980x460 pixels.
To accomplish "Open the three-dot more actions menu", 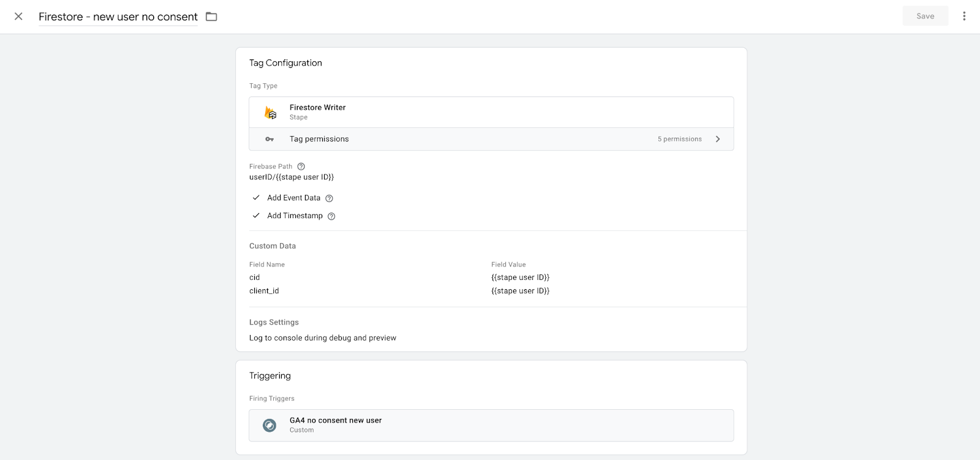I will coord(964,16).
